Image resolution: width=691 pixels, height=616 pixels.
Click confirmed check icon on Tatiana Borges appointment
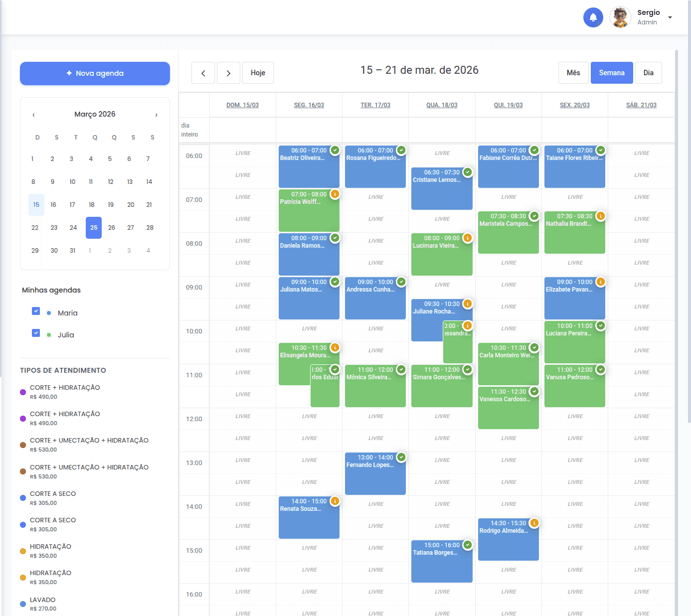pos(468,545)
